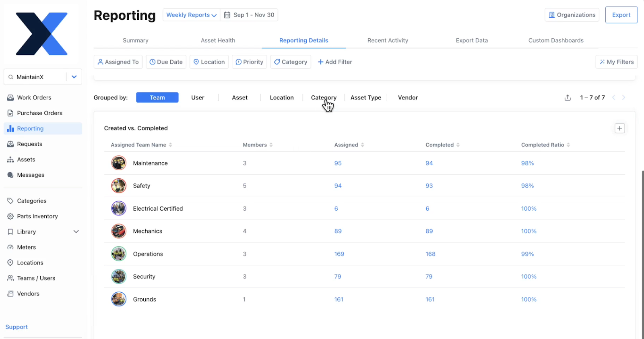Click the Locations pin icon

click(x=10, y=263)
